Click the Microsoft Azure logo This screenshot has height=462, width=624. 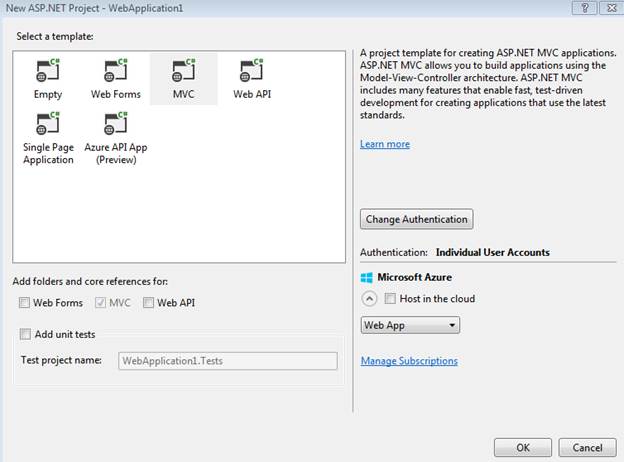pyautogui.click(x=367, y=277)
